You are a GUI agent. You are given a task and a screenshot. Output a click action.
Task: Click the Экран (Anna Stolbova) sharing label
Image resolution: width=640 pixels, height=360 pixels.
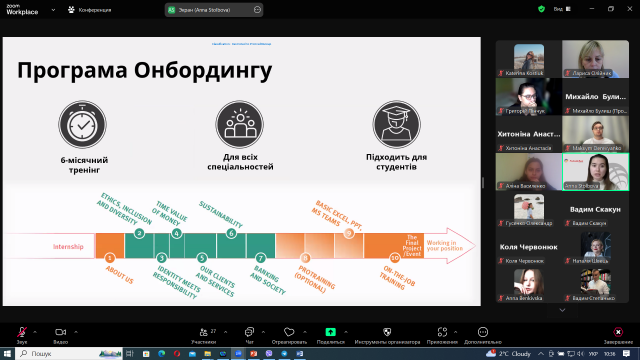[204, 10]
